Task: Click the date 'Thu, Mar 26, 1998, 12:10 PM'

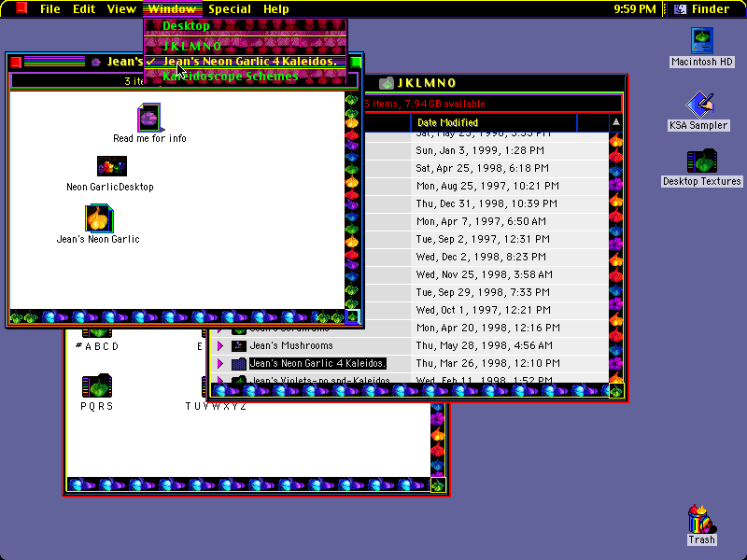Action: 487,364
